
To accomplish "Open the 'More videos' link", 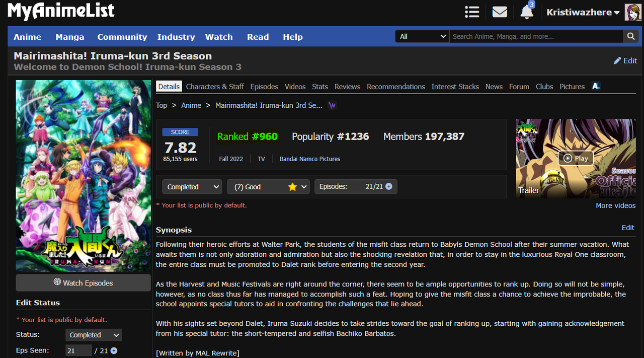I will [x=616, y=205].
